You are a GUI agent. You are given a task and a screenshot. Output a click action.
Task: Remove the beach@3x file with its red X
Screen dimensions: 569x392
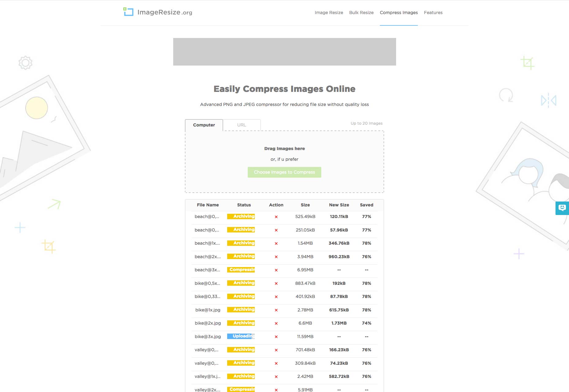click(276, 270)
